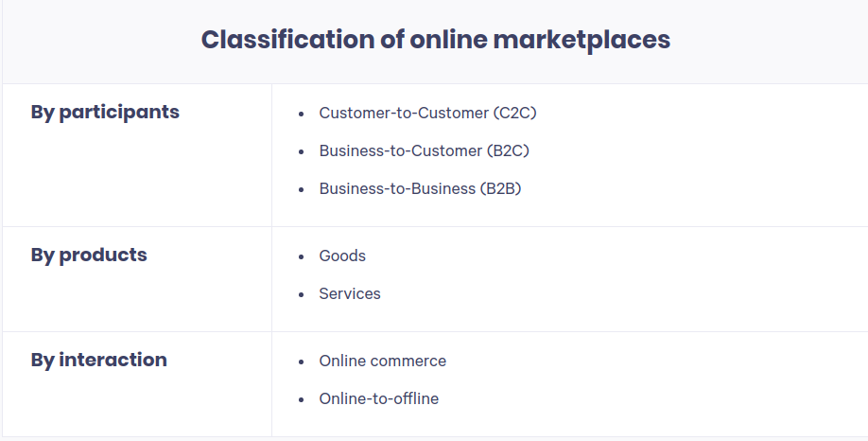
Task: Click the bullet before Customer-to-Customer
Action: click(301, 114)
